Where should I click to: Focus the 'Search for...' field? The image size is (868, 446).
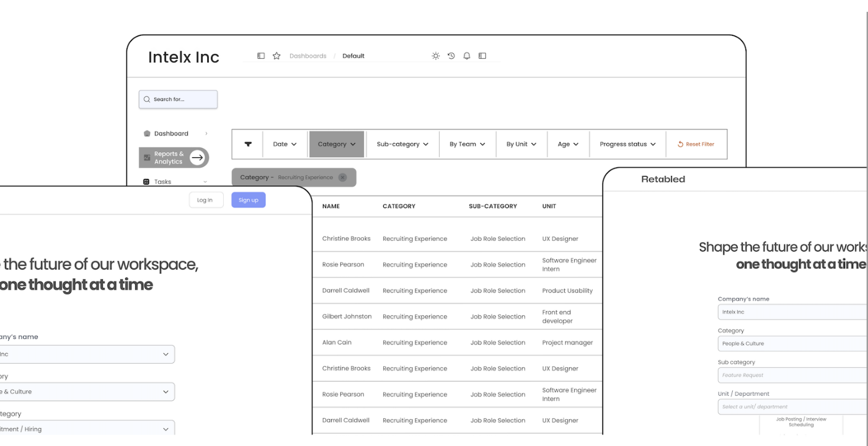[x=178, y=99]
